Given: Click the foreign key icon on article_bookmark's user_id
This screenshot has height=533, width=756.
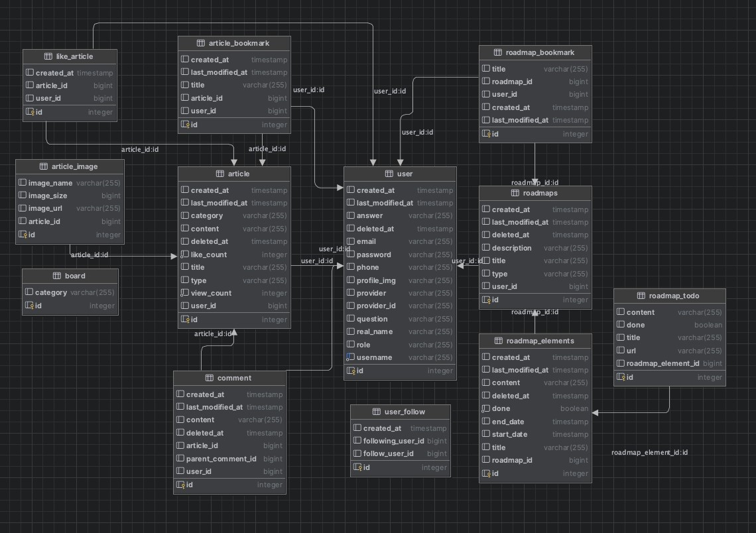Looking at the screenshot, I should pos(184,111).
